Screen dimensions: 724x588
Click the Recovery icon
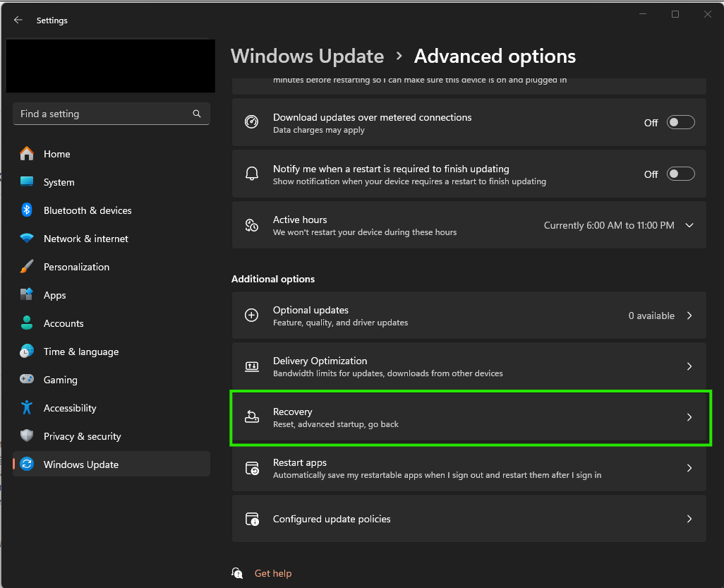[x=252, y=417]
